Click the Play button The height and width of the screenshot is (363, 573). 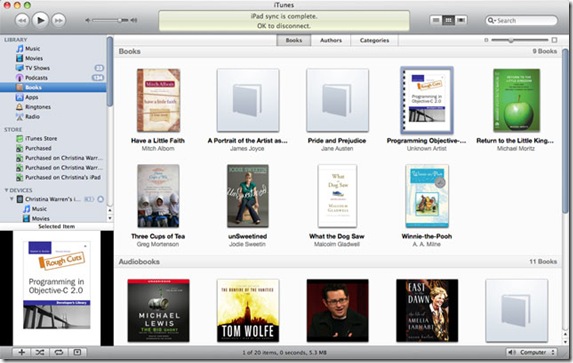pos(40,20)
